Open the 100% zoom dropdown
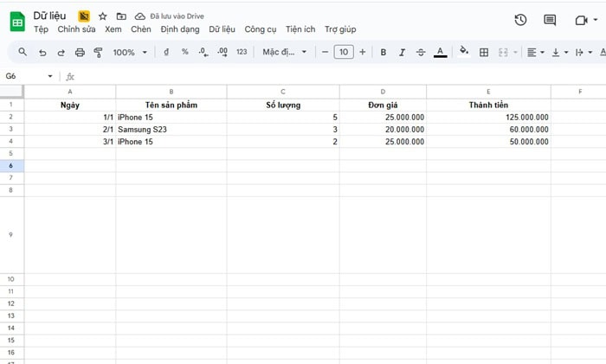 click(x=130, y=53)
